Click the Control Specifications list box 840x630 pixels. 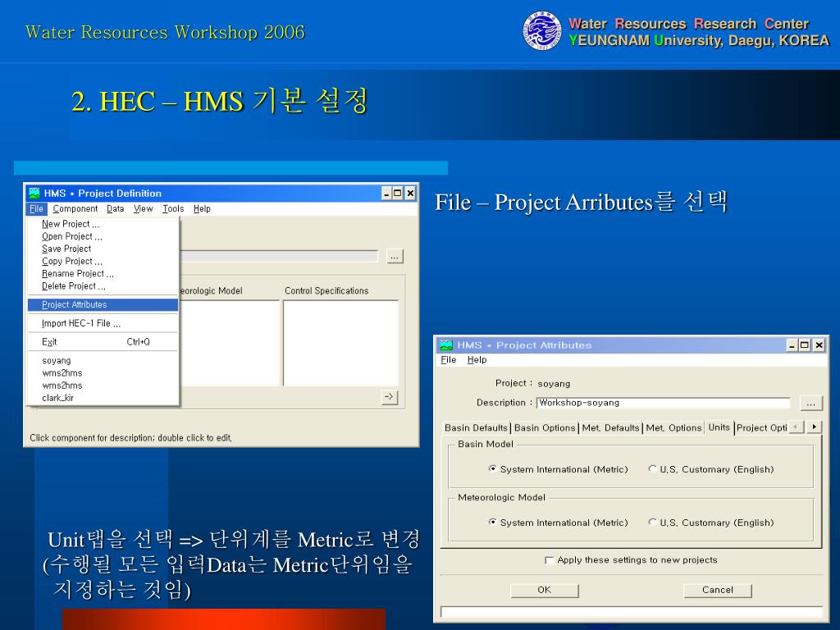coord(340,343)
